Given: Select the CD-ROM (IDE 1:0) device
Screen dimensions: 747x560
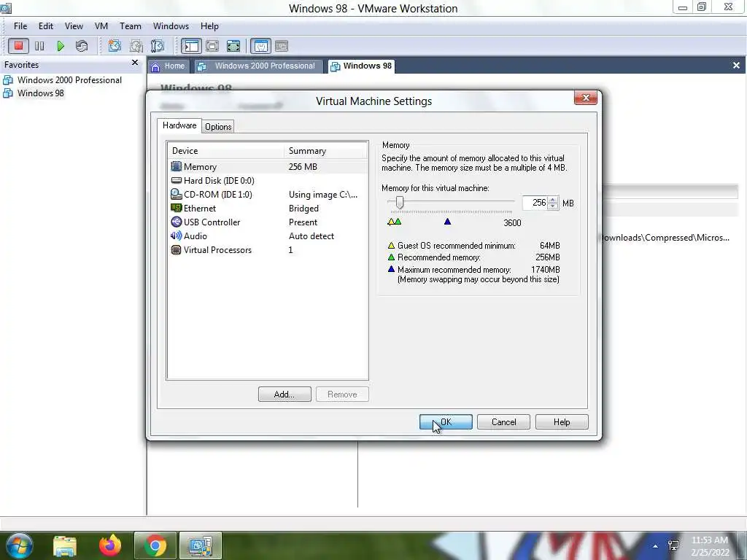Looking at the screenshot, I should [x=268, y=194].
